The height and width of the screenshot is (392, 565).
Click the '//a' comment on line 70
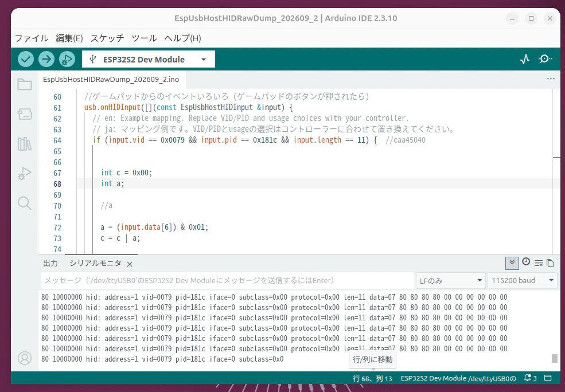(x=107, y=206)
